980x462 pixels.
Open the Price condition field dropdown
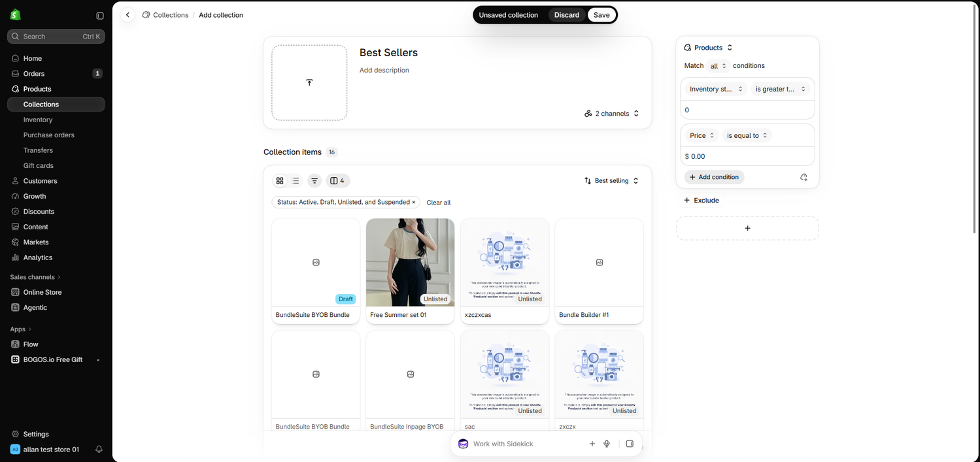[702, 136]
